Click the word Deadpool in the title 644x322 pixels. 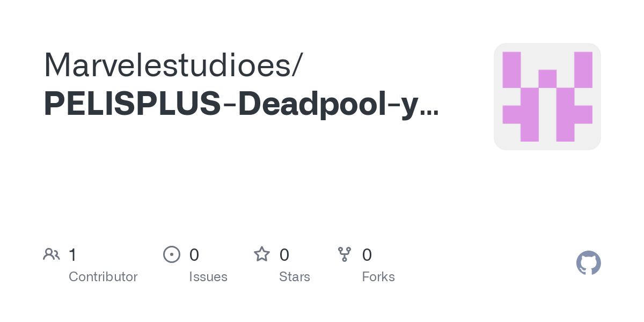313,104
